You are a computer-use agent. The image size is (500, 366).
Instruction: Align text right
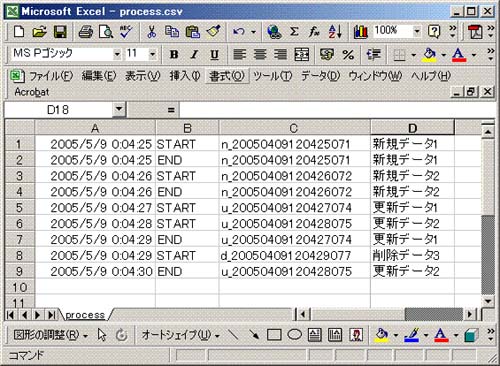280,54
